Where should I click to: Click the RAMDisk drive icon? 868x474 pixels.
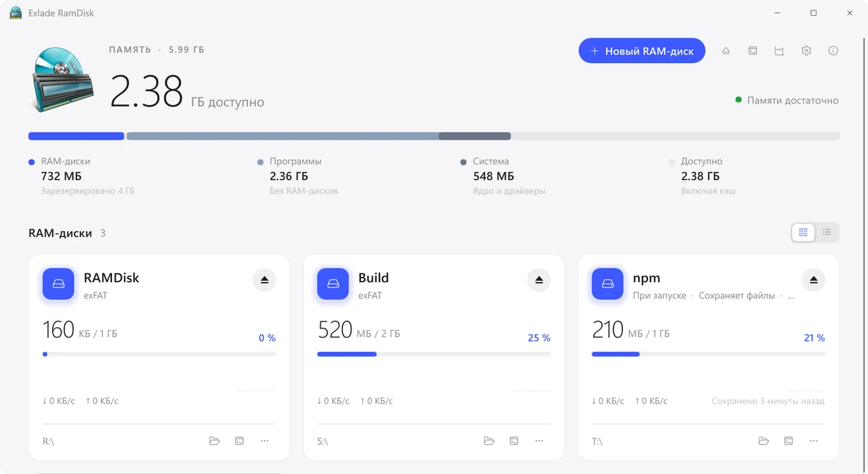click(x=59, y=284)
